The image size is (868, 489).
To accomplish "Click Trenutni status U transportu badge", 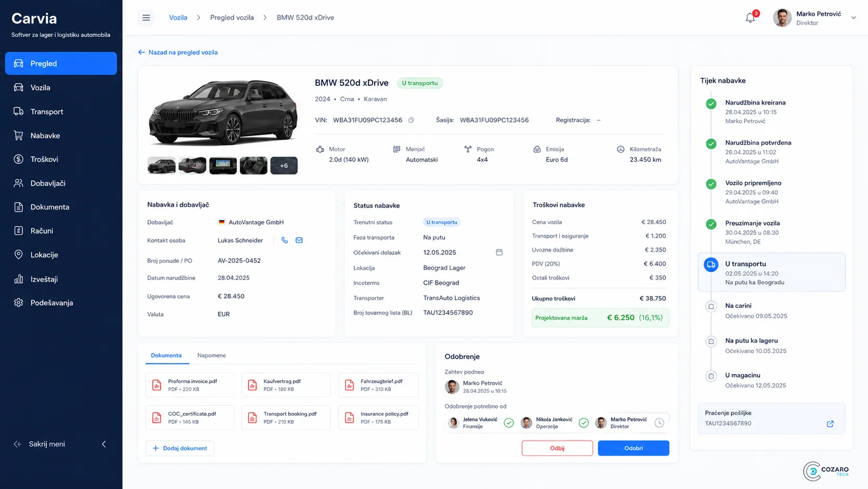I will click(442, 222).
